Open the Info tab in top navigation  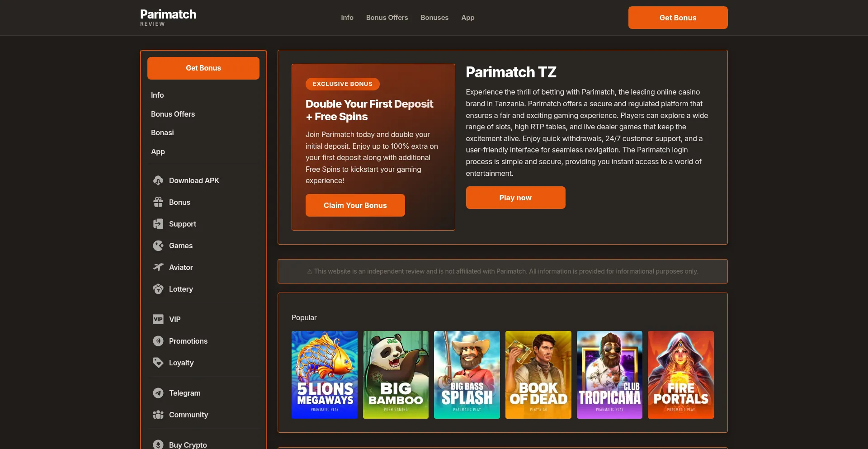[347, 18]
